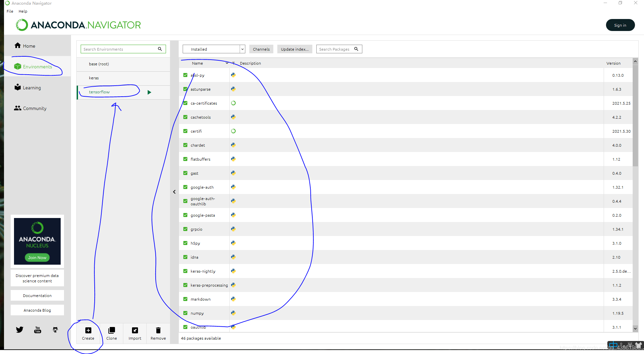This screenshot has height=354, width=644.
Task: Click the conda circle icon for certifi
Action: click(x=233, y=131)
